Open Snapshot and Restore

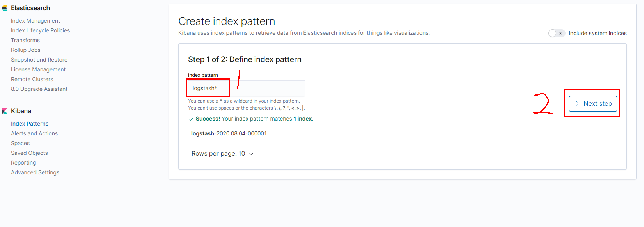tap(39, 60)
